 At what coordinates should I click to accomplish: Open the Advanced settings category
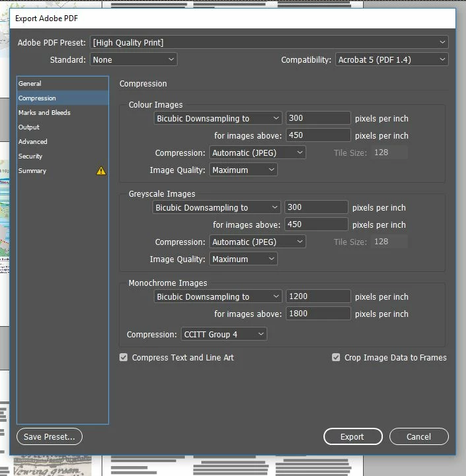click(x=63, y=142)
